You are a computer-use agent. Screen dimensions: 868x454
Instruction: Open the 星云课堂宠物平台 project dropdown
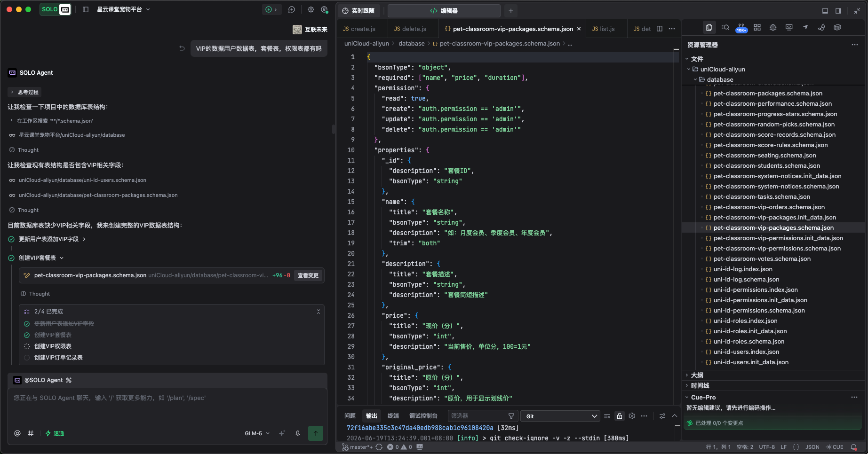(123, 9)
